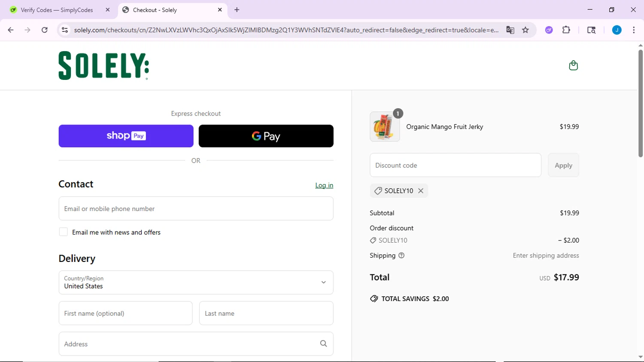The image size is (644, 362).
Task: Open the shopping bag cart icon
Action: 573,65
